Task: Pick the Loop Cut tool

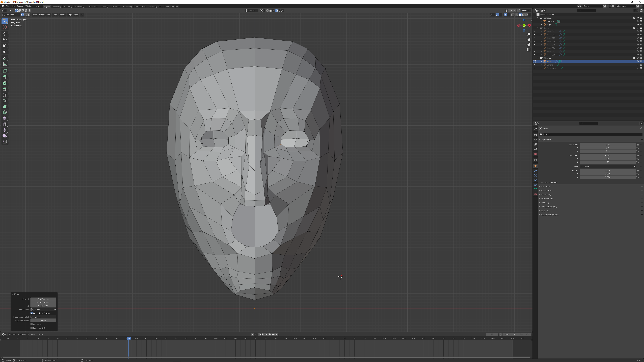Action: pos(5,95)
